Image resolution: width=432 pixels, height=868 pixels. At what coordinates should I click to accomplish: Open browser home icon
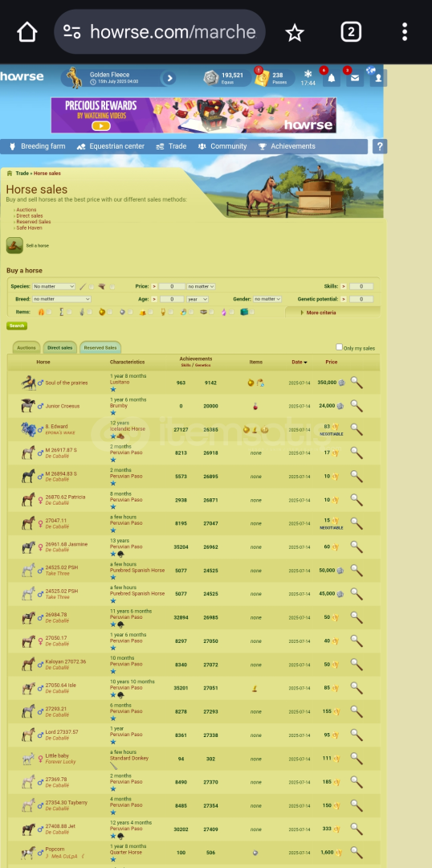[x=26, y=32]
